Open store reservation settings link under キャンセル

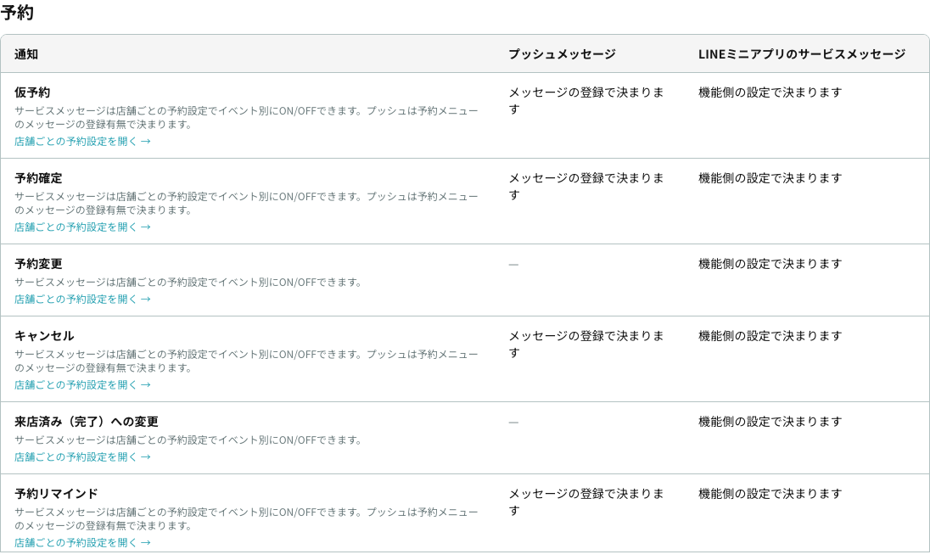pos(82,384)
